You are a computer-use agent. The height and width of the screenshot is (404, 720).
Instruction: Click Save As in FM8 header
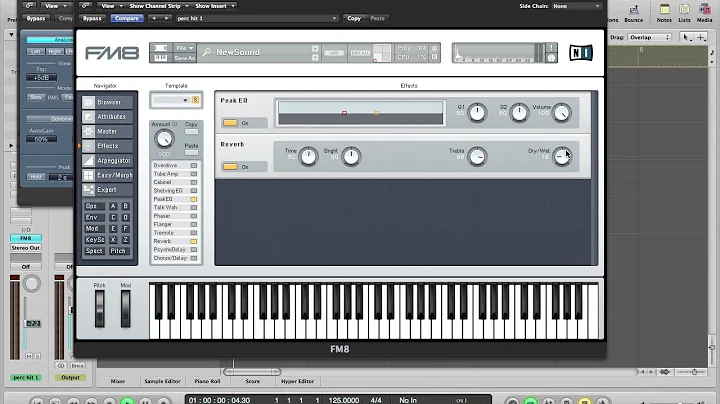pyautogui.click(x=185, y=58)
